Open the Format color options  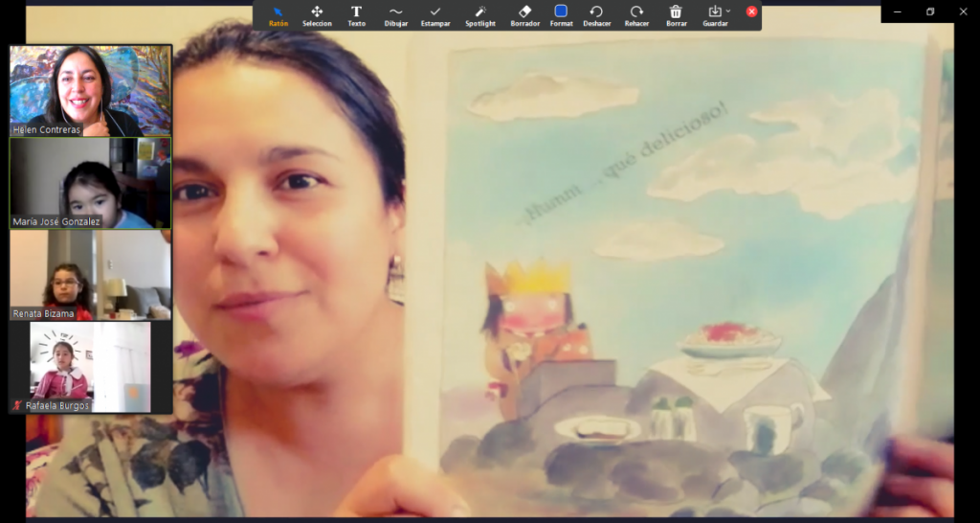(x=562, y=15)
